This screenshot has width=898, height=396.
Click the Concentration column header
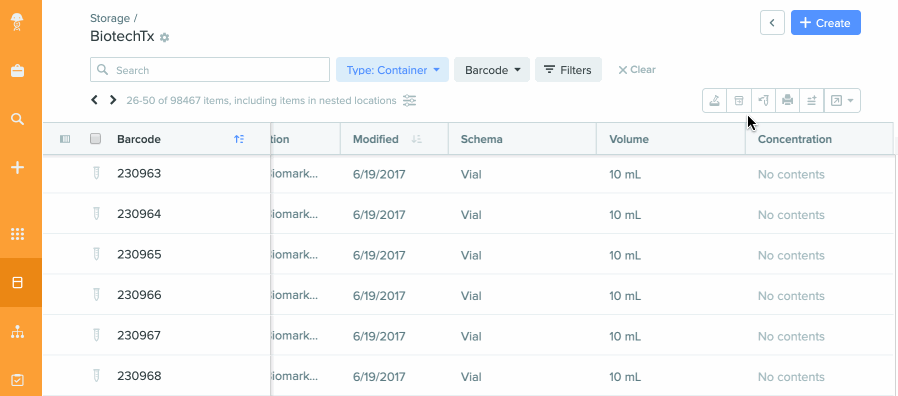(x=794, y=139)
